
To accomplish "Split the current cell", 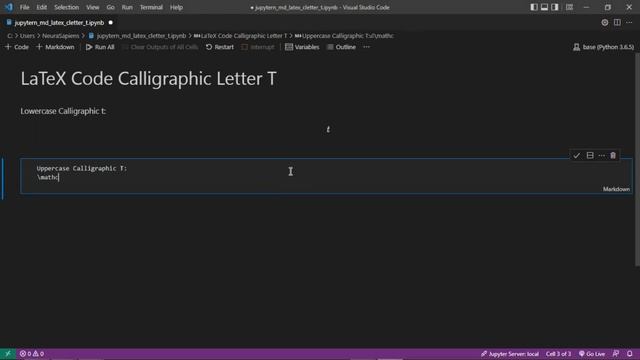I will click(x=590, y=156).
